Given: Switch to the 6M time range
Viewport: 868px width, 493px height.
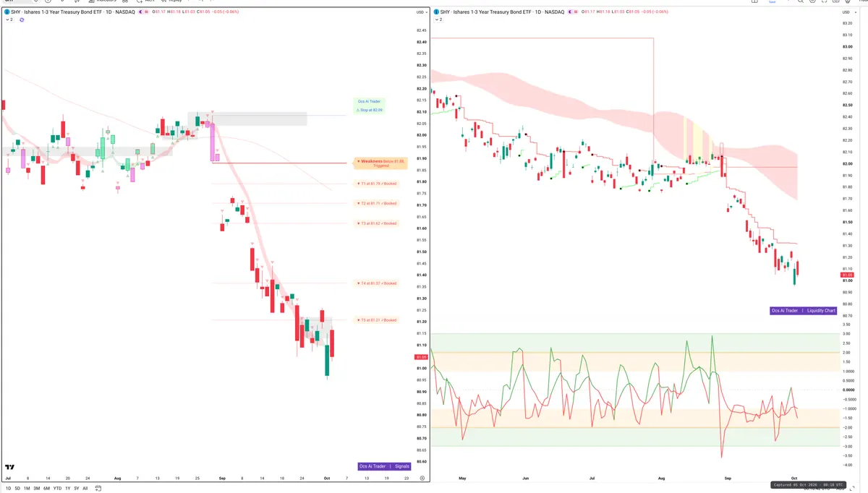Looking at the screenshot, I should (47, 488).
